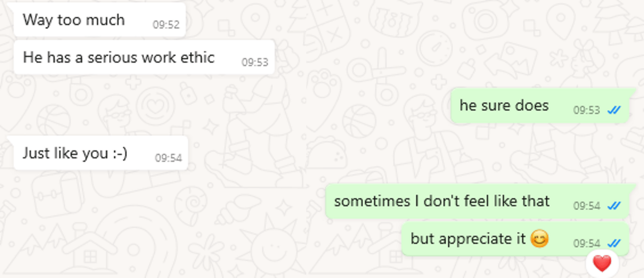The image size is (644, 278).
Task: Click 09:53 timestamp on "he sure does"
Action: coord(587,111)
